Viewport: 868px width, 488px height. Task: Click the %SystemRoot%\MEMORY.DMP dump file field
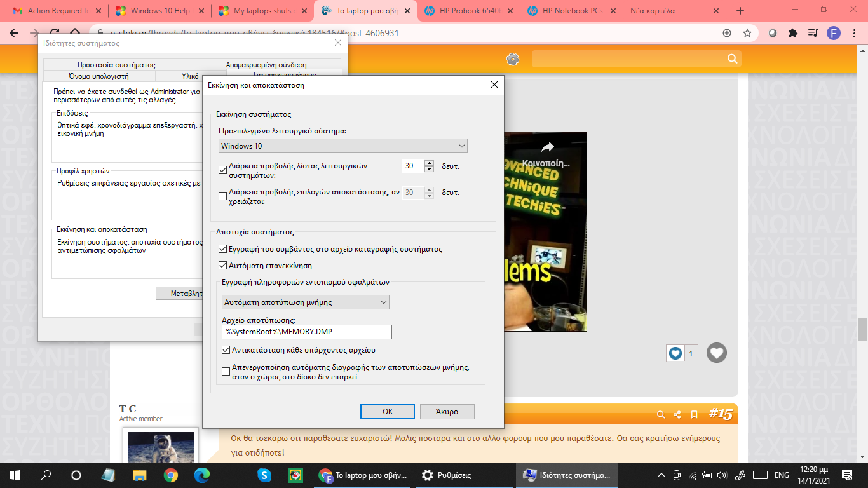coord(306,332)
